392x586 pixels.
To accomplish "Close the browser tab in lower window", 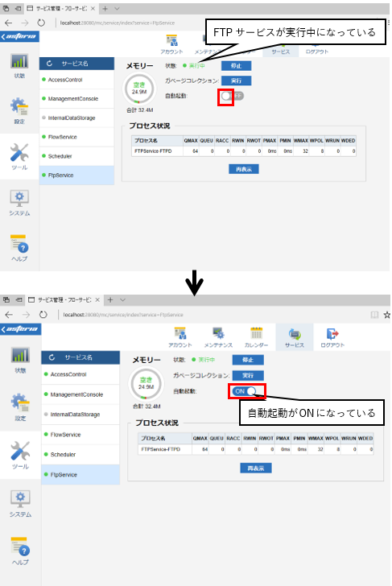I will click(x=97, y=299).
